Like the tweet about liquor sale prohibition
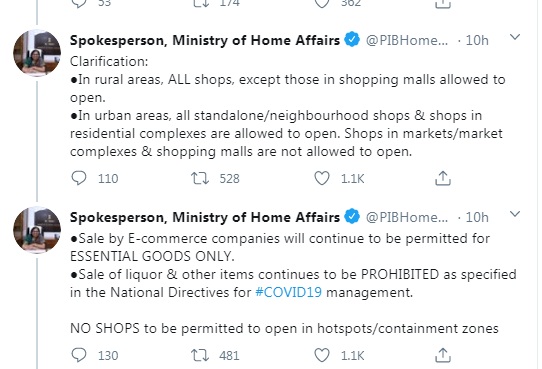The height and width of the screenshot is (369, 542). coord(322,356)
